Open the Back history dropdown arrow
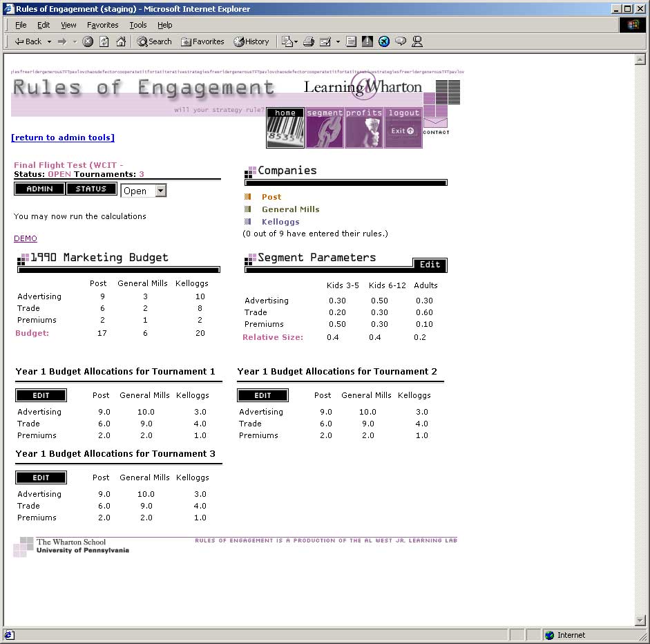Viewport: 650px width, 644px height. pyautogui.click(x=49, y=41)
